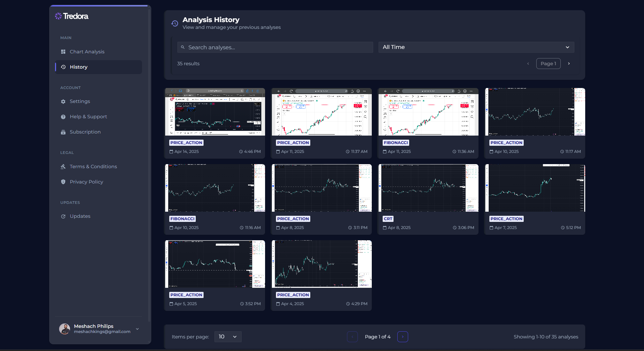This screenshot has height=351, width=644.
Task: Click the Tredora logo icon
Action: click(x=58, y=16)
